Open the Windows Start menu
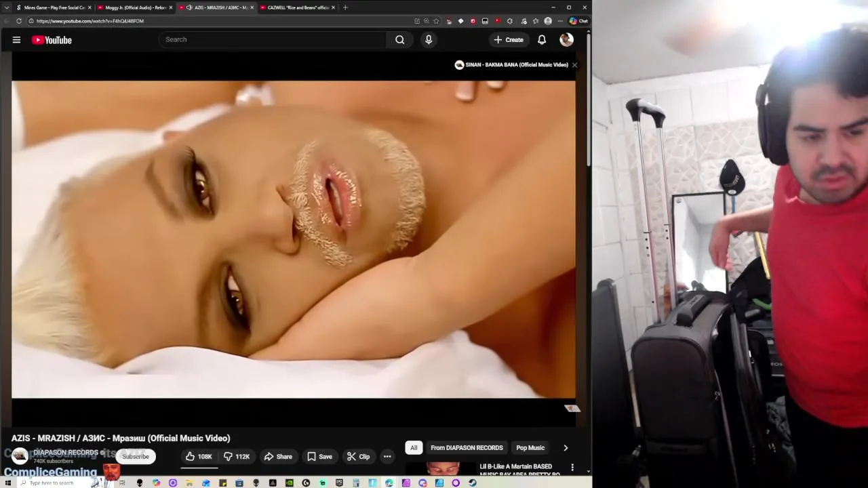The width and height of the screenshot is (868, 488). pyautogui.click(x=8, y=483)
